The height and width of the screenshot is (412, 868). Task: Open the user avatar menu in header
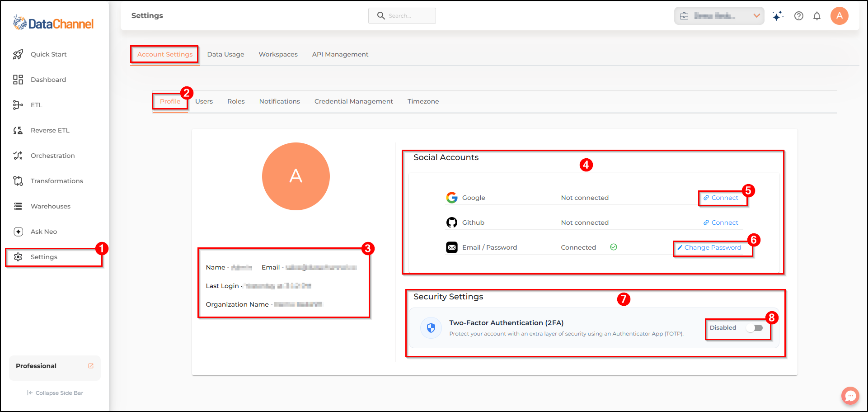840,16
